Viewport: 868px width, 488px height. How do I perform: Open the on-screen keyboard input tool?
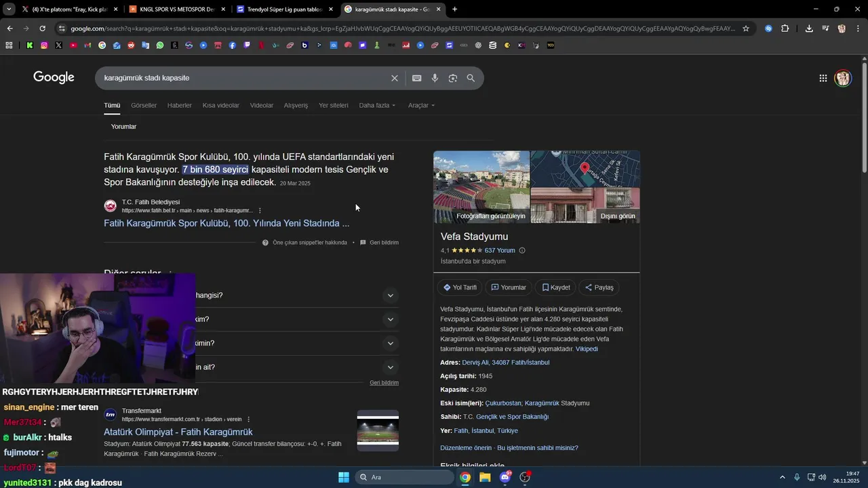(x=417, y=78)
